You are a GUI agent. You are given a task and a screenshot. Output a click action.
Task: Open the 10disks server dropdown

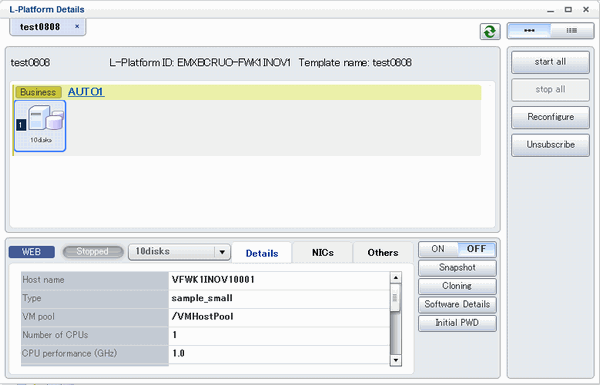tap(179, 252)
